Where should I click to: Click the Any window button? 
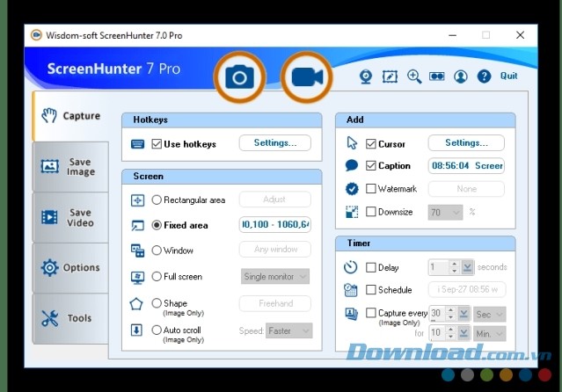tap(275, 249)
